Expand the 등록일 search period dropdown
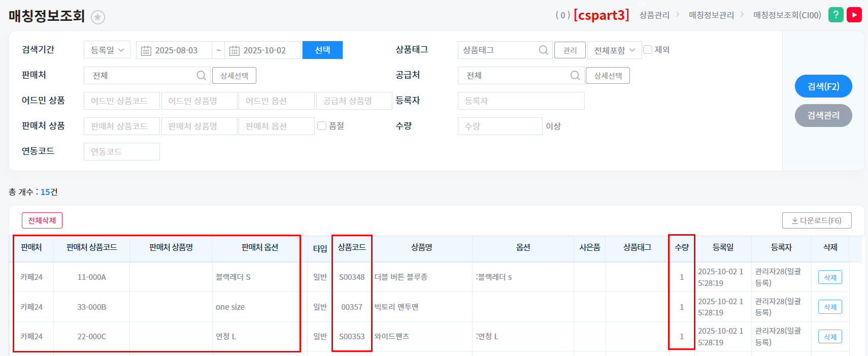 (107, 50)
